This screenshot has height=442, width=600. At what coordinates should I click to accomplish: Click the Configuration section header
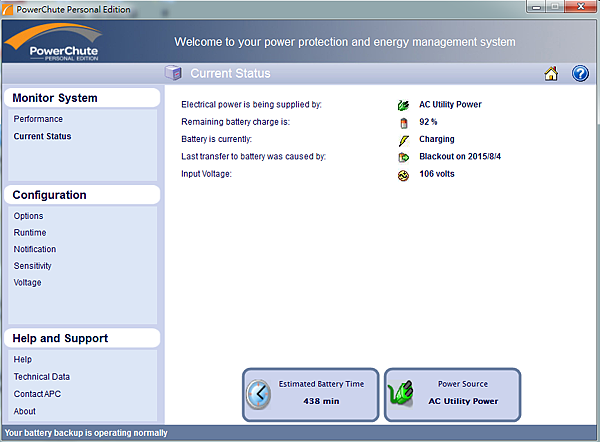click(82, 195)
